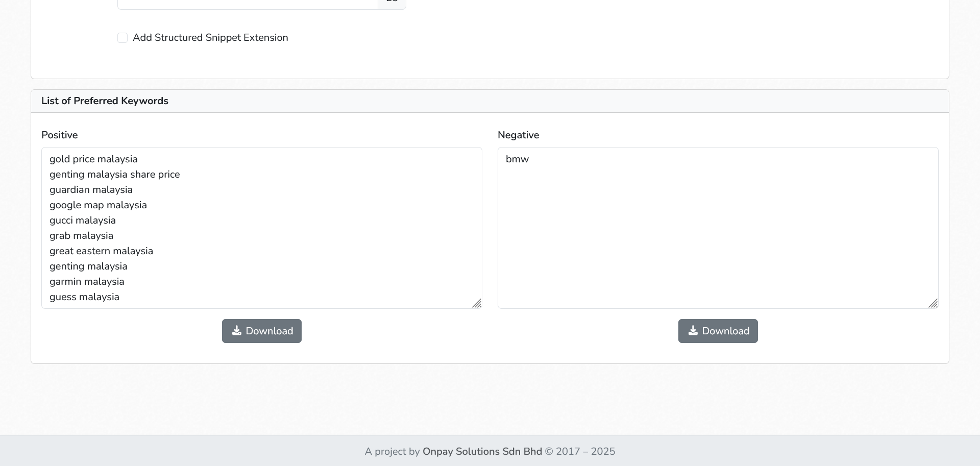This screenshot has width=980, height=466.
Task: Place cursor on 'grab malaysia' line
Action: coord(81,236)
